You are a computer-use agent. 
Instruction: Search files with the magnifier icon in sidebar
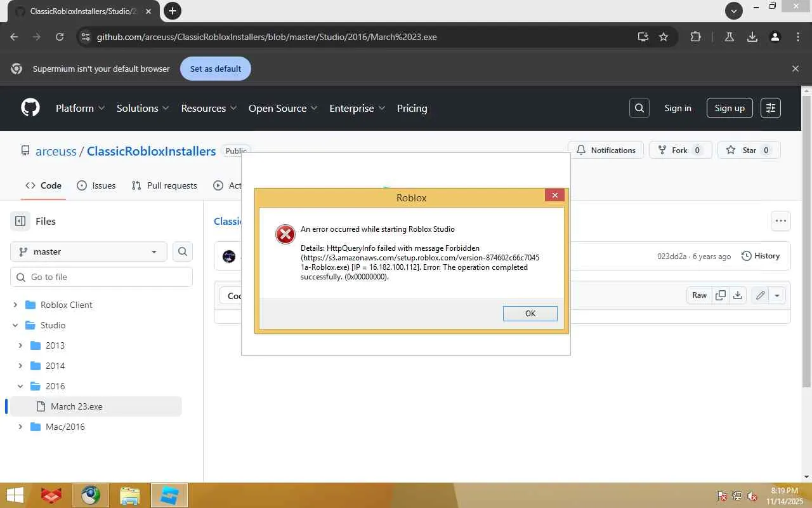[x=183, y=251]
